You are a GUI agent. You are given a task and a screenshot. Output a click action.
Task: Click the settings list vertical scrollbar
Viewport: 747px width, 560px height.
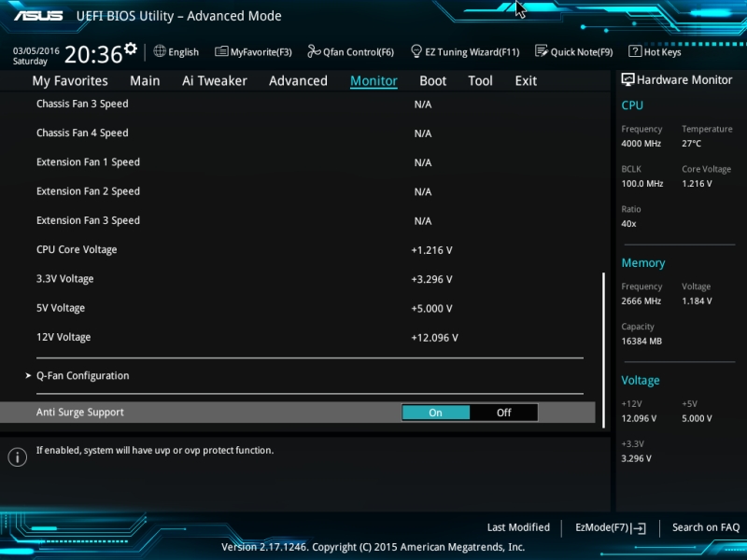click(x=603, y=350)
